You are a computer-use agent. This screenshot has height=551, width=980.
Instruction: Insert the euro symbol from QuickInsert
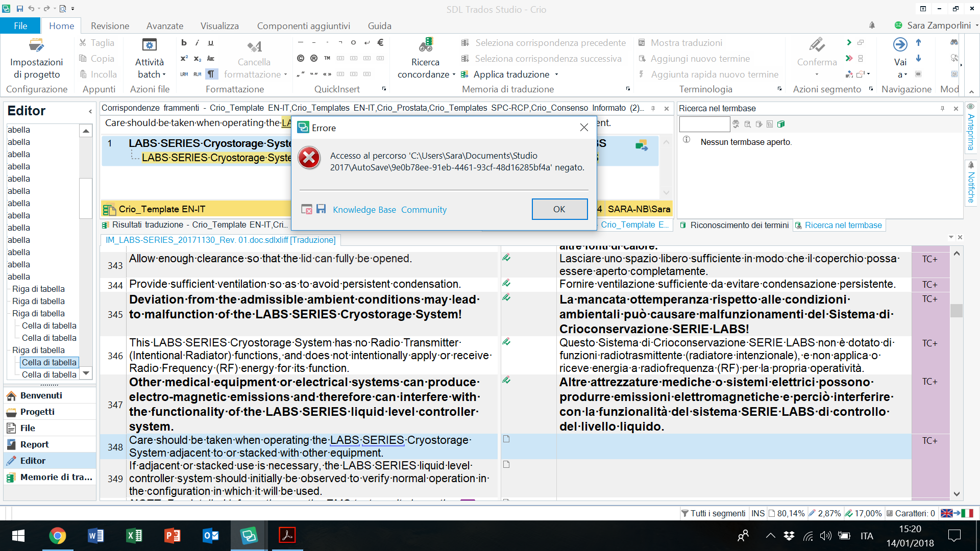coord(380,43)
